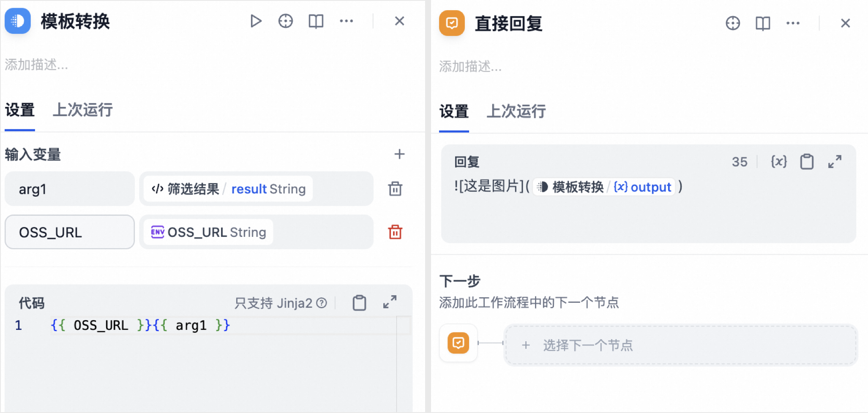
Task: Copy the template code
Action: click(x=359, y=303)
